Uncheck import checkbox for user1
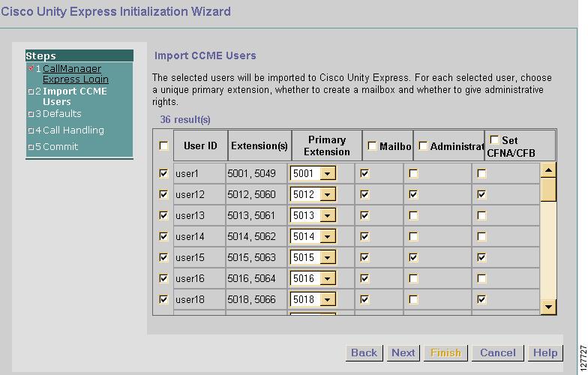The image size is (588, 375). click(x=163, y=173)
